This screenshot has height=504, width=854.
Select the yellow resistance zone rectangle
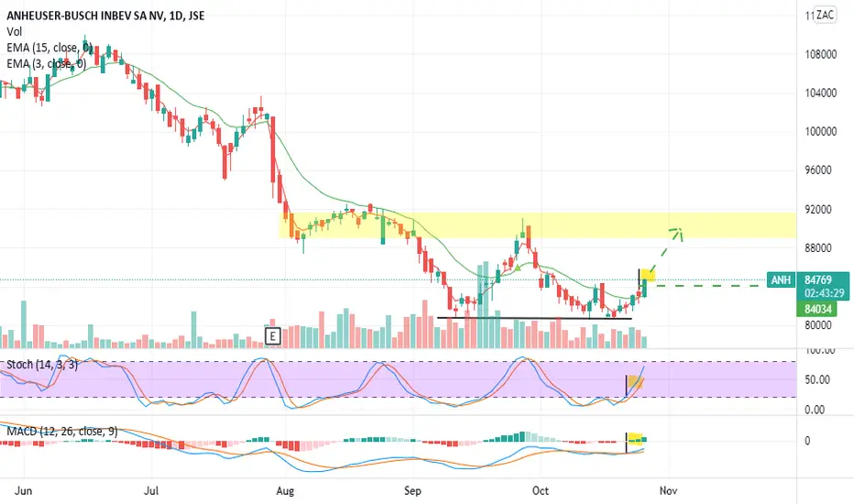pos(538,225)
